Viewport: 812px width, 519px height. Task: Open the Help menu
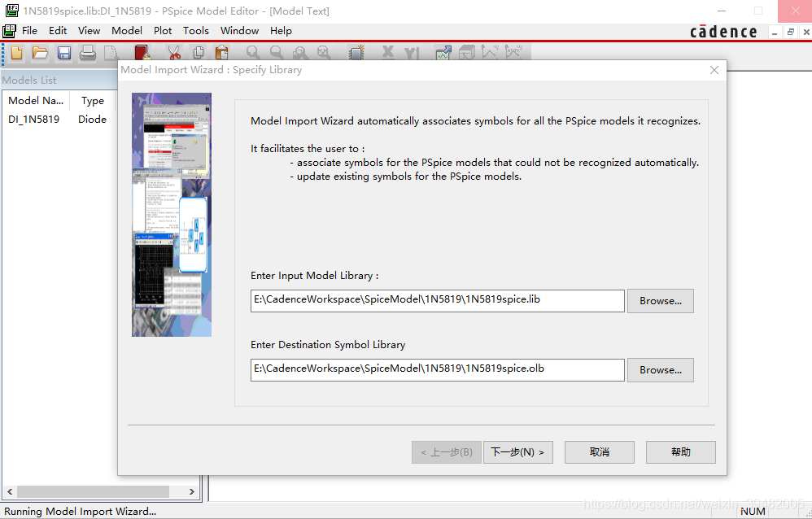pyautogui.click(x=281, y=31)
